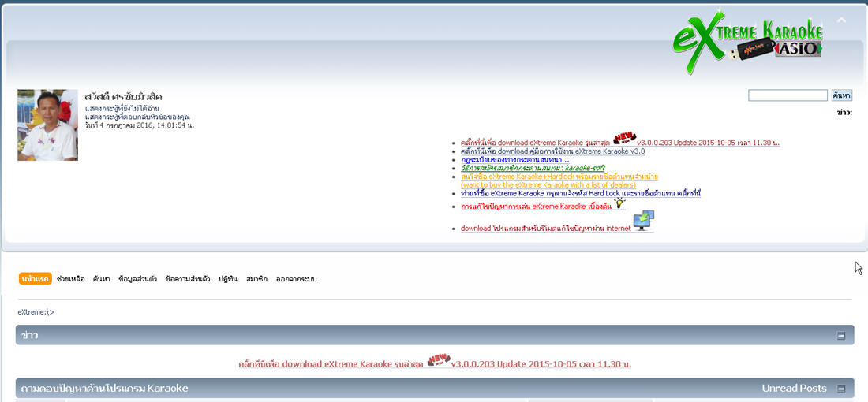Image resolution: width=868 pixels, height=402 pixels.
Task: Open ข้อมูลส่วนตัว profile menu
Action: pyautogui.click(x=137, y=279)
